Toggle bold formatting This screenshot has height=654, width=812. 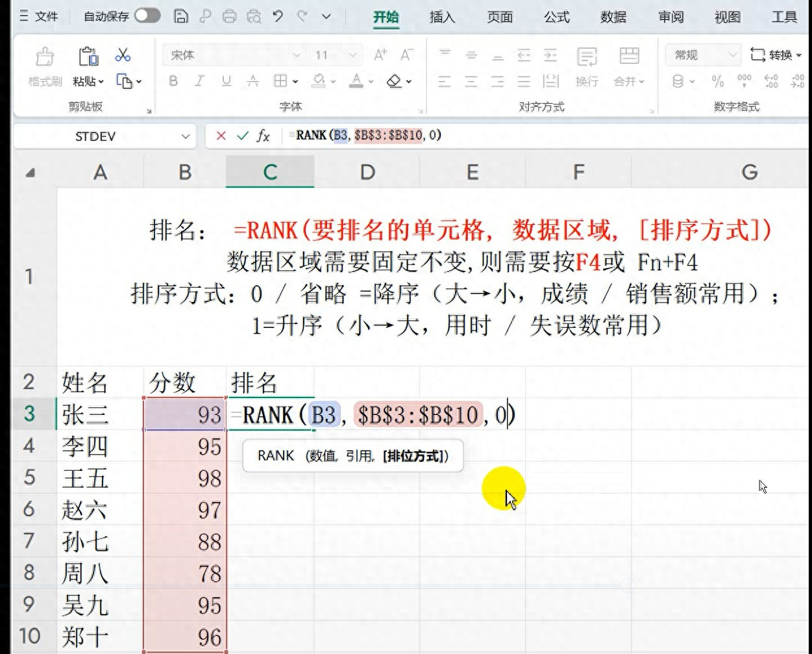[173, 81]
